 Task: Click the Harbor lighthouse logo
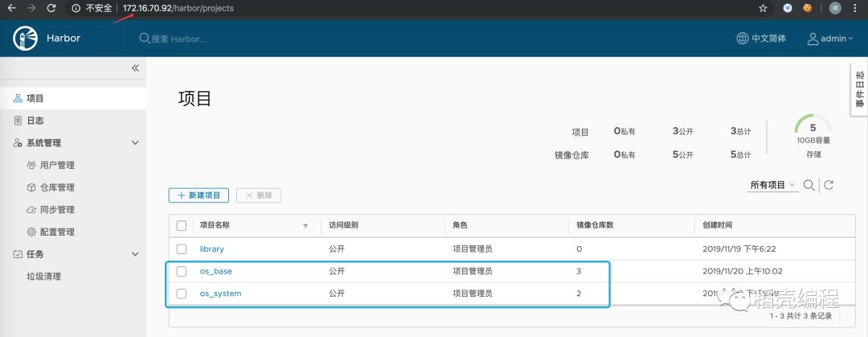point(26,39)
